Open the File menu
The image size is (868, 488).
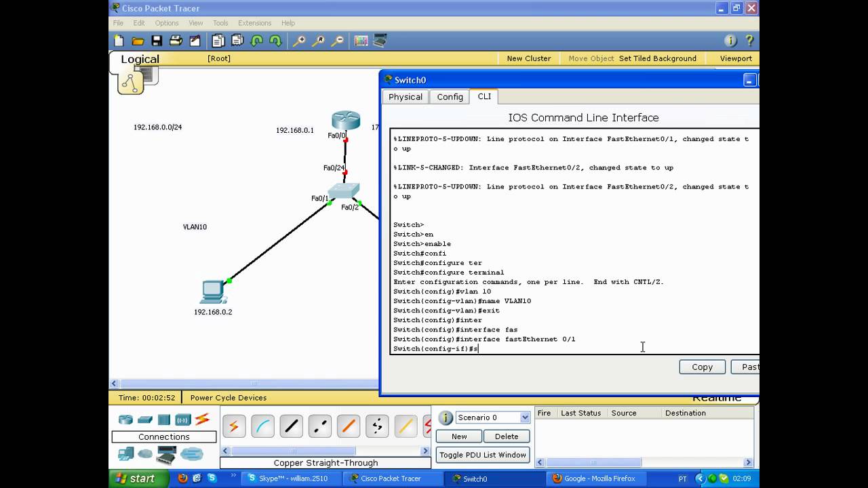118,23
